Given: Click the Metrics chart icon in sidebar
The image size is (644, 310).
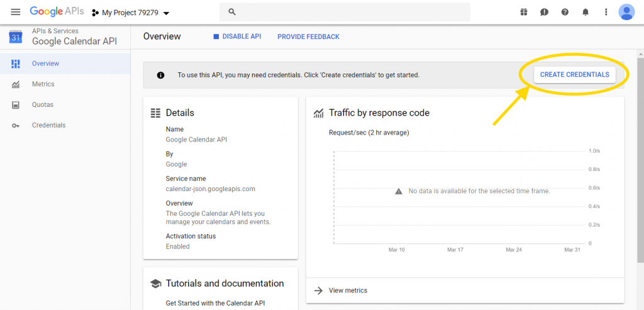Looking at the screenshot, I should click(x=16, y=85).
